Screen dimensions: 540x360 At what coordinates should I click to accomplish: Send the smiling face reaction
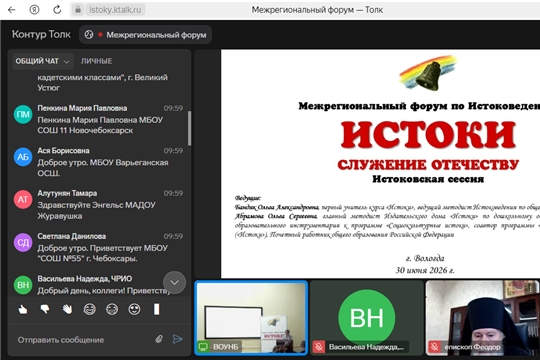click(134, 309)
